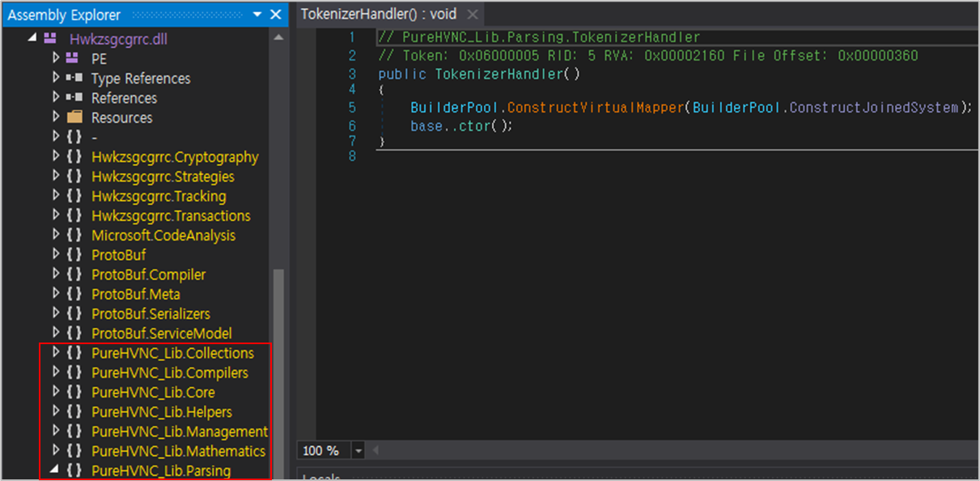The image size is (980, 481).
Task: Click the Assembly Explorer scrollbar up arrow
Action: pos(278,37)
